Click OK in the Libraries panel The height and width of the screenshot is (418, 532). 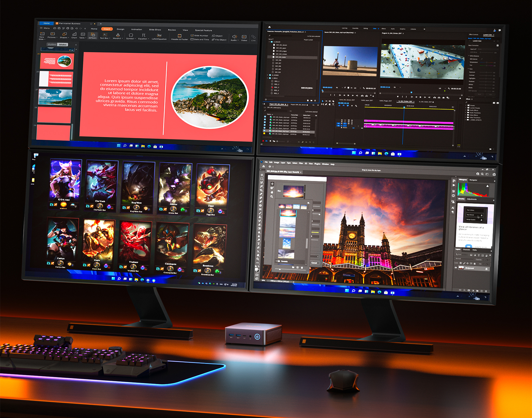pos(468,246)
